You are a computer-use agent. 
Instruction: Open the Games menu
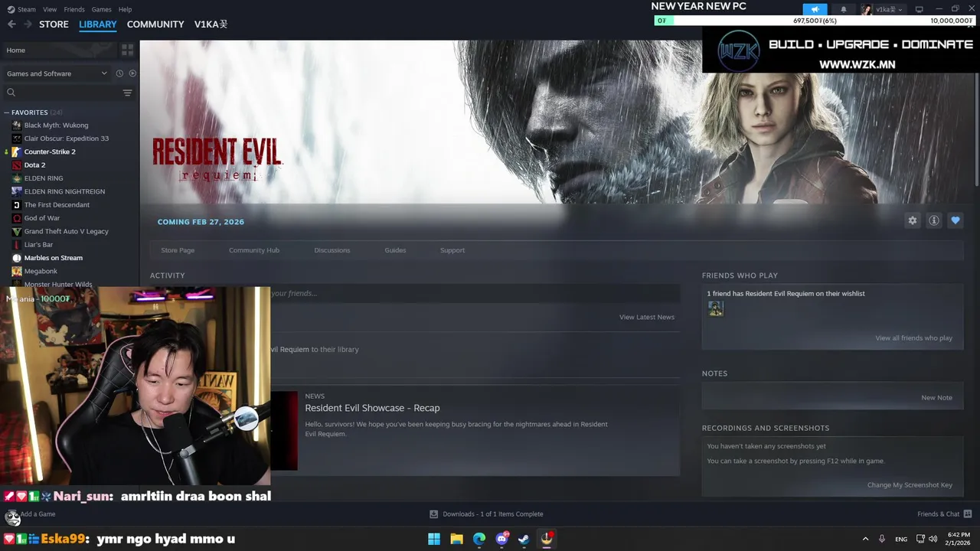pyautogui.click(x=101, y=9)
